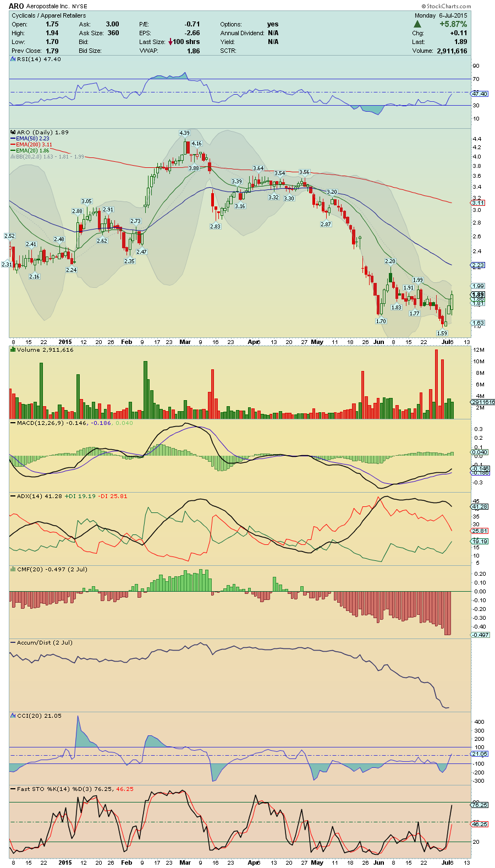Click the -DI 25.81 right-axis tag

click(x=480, y=531)
